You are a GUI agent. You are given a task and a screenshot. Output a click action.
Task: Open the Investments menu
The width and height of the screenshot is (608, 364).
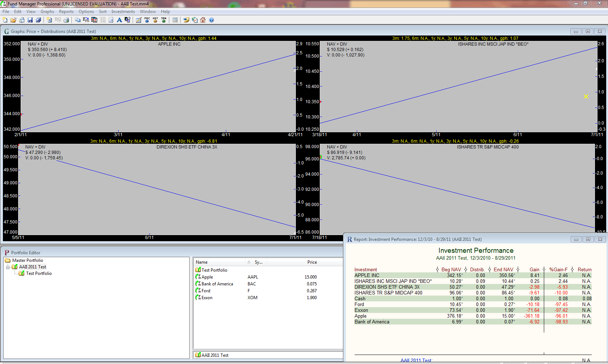pos(123,12)
